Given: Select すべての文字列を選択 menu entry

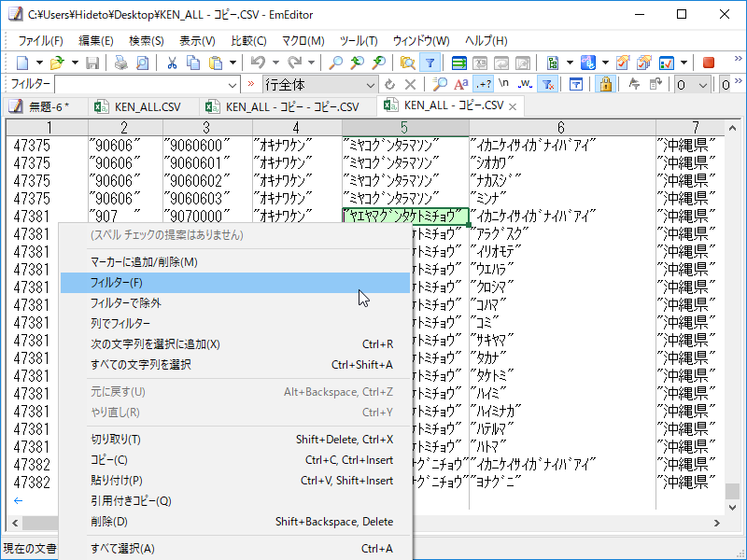Looking at the screenshot, I should [235, 365].
